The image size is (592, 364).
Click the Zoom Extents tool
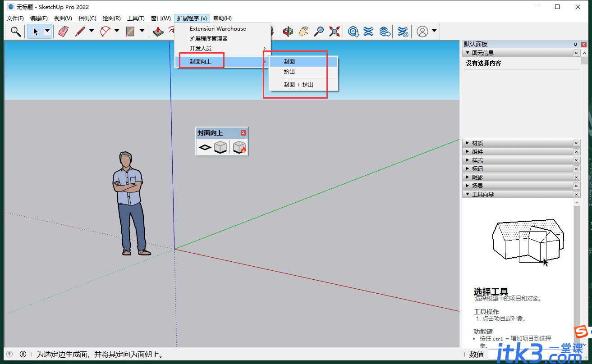334,31
